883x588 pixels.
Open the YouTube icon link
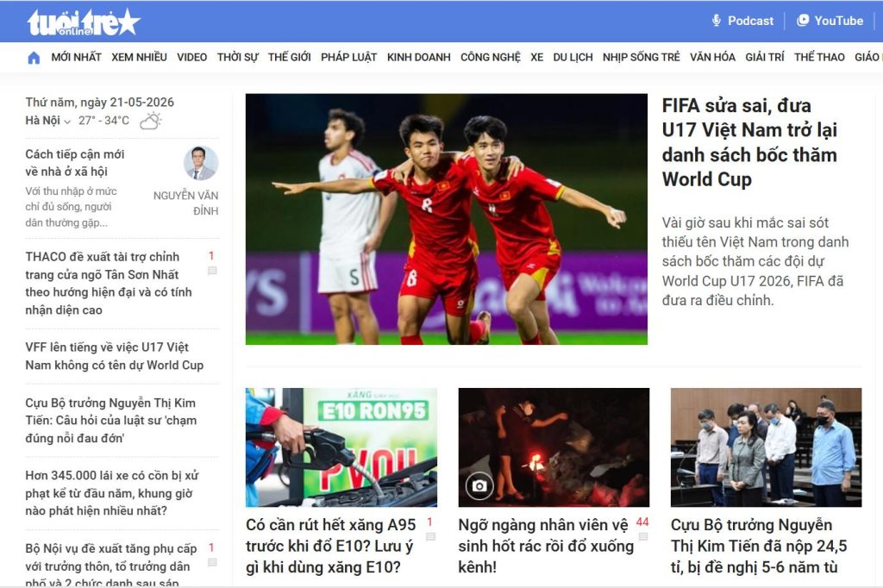click(x=803, y=21)
